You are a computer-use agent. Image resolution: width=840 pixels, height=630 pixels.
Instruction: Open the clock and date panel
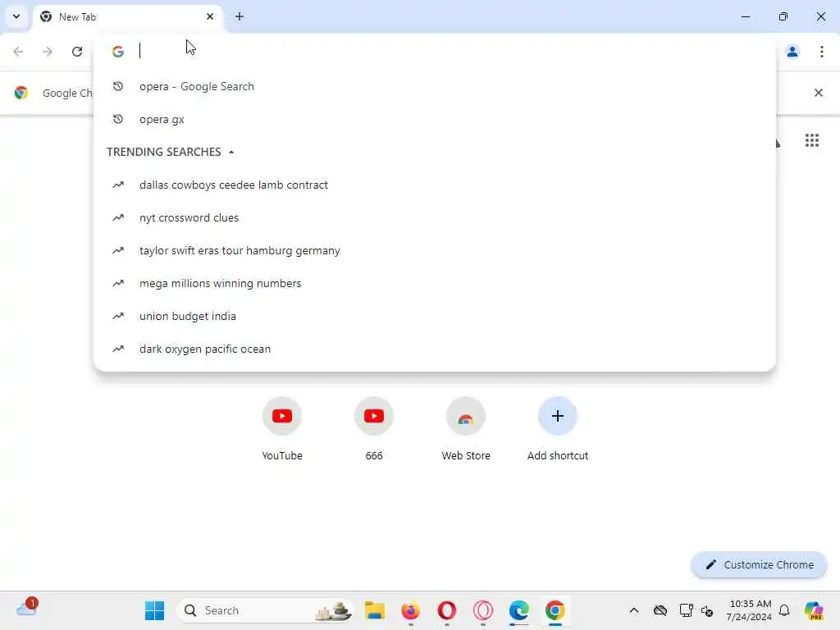coord(749,610)
